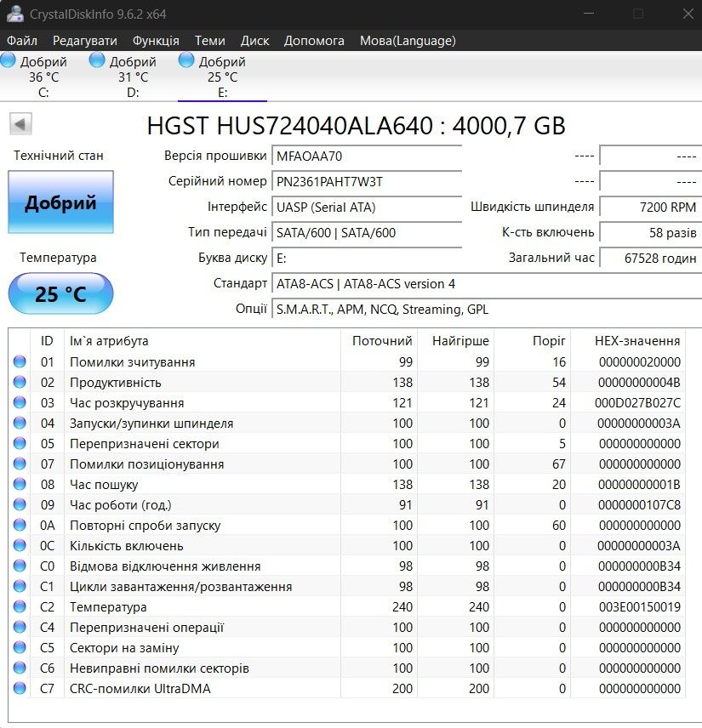Click the blue health orb above C: drive
The height and width of the screenshot is (728, 702).
pos(8,60)
